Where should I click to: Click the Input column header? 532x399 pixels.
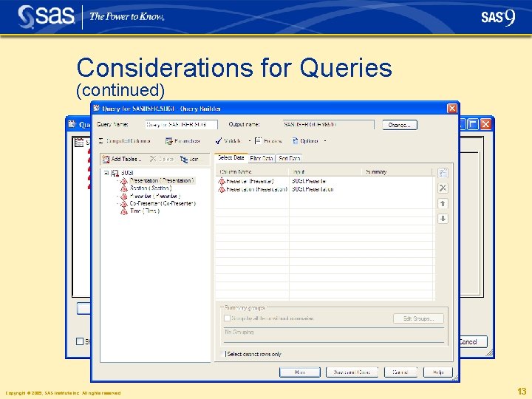325,171
